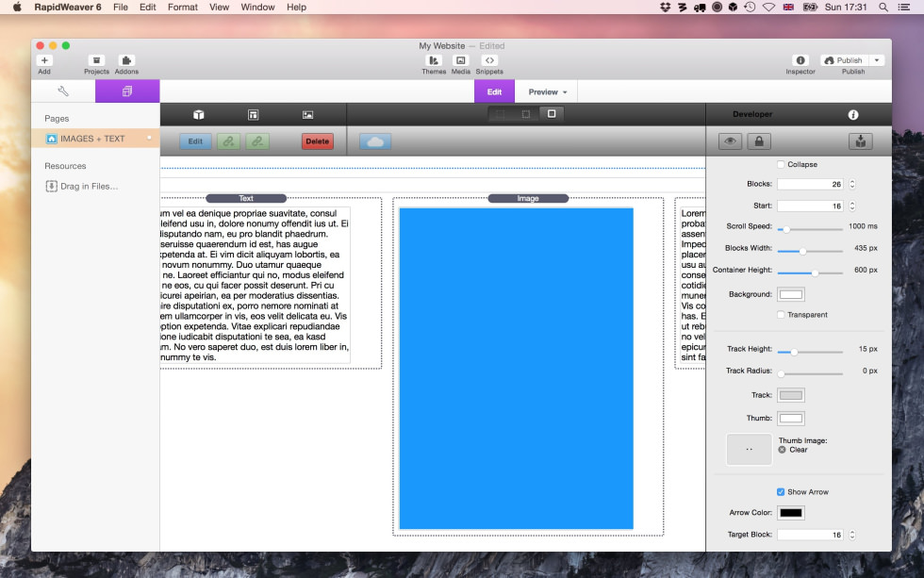Click the first green link icon button
The width and height of the screenshot is (924, 578).
[228, 141]
